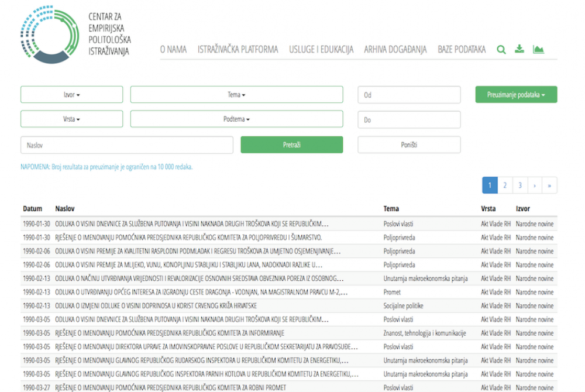Image resolution: width=585 pixels, height=392 pixels.
Task: Click the Poništi reset button
Action: [409, 145]
